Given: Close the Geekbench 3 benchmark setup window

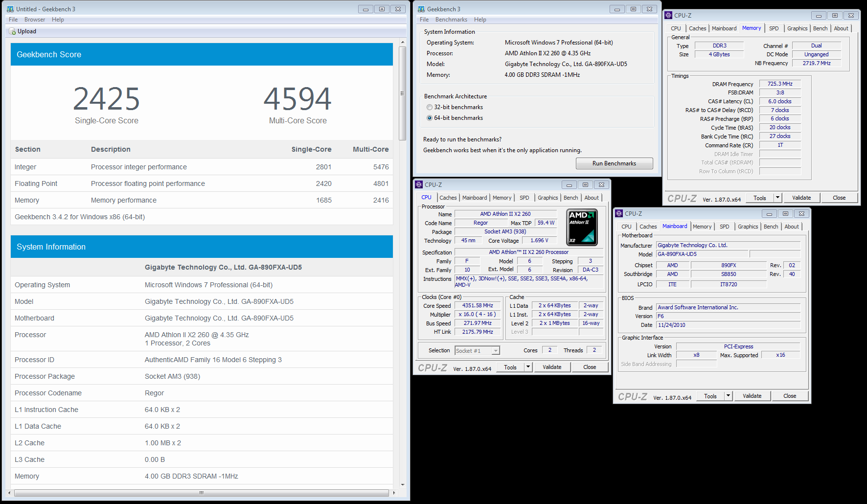Looking at the screenshot, I should tap(649, 9).
